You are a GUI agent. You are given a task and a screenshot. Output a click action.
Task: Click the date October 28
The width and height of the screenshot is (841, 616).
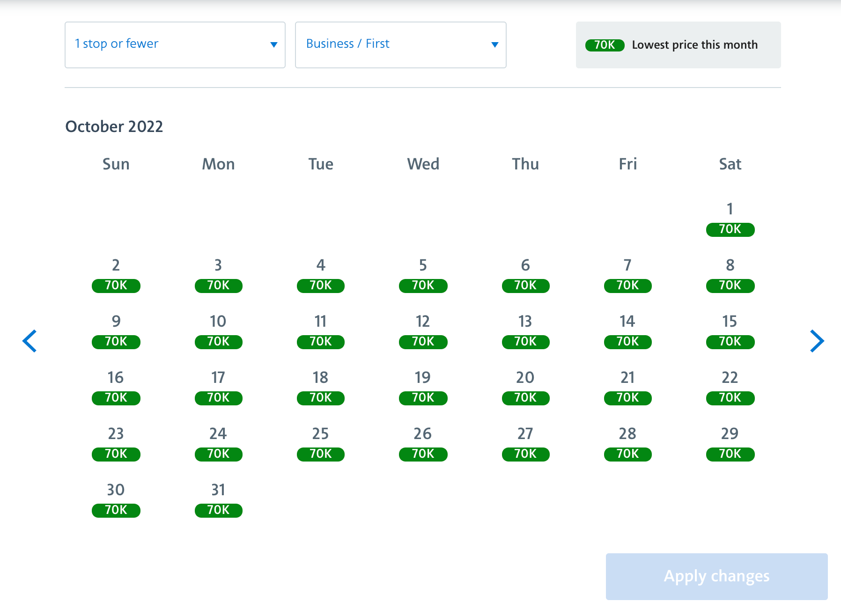click(x=627, y=443)
